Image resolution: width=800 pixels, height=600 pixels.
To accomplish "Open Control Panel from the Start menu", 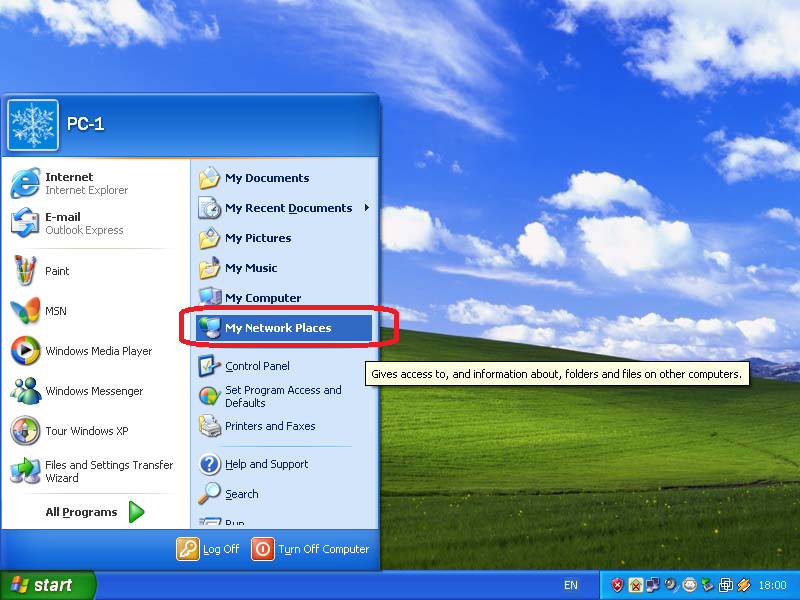I will pos(264,365).
